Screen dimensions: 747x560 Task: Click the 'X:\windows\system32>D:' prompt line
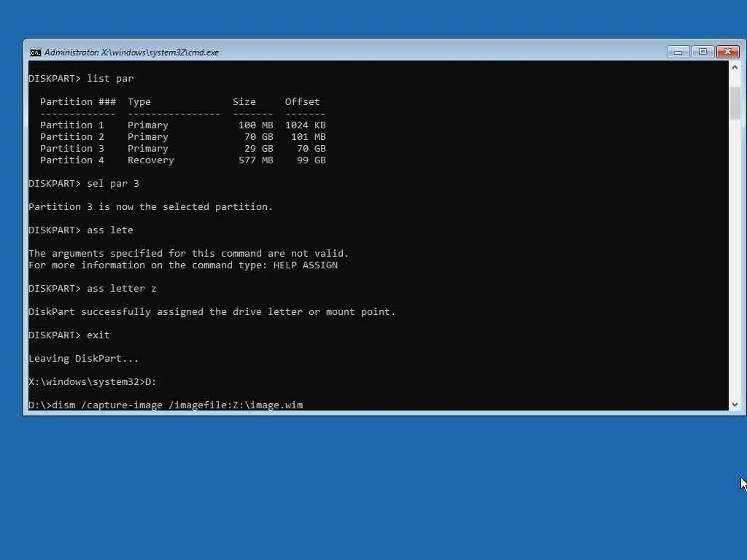point(93,381)
